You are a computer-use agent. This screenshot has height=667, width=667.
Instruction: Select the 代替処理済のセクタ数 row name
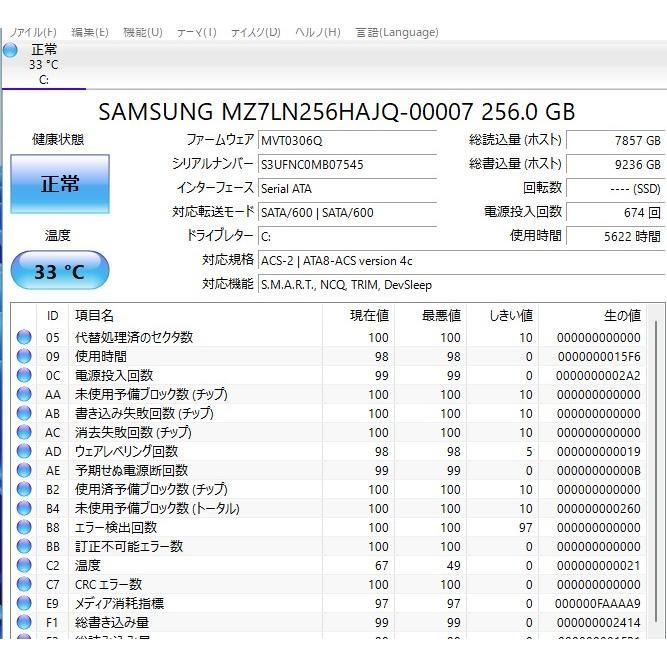pos(134,337)
